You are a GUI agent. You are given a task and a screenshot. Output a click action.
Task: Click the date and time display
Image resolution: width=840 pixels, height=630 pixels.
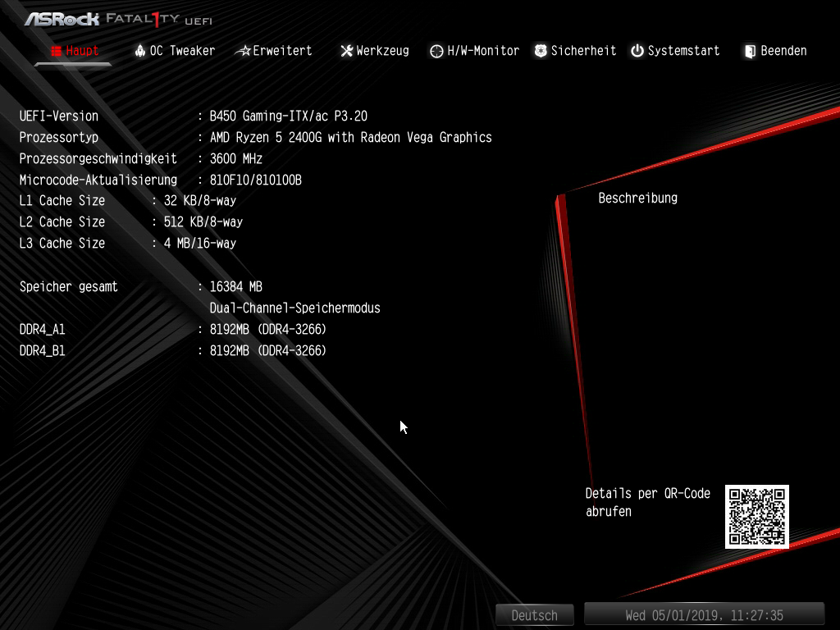pos(705,615)
